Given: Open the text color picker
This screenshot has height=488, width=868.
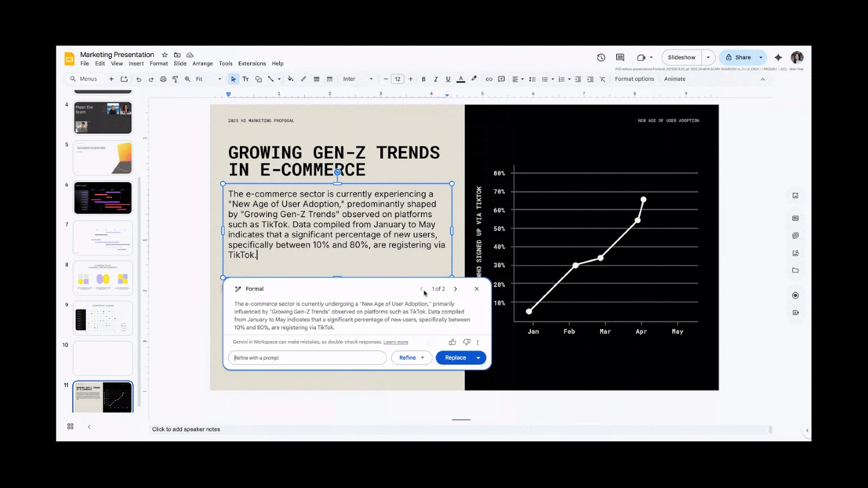Looking at the screenshot, I should [x=461, y=79].
